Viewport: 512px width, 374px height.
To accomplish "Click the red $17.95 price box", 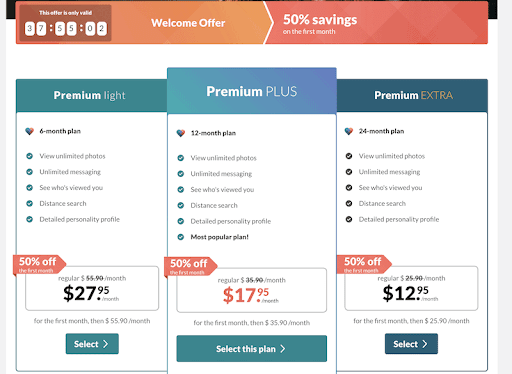I will 252,290.
